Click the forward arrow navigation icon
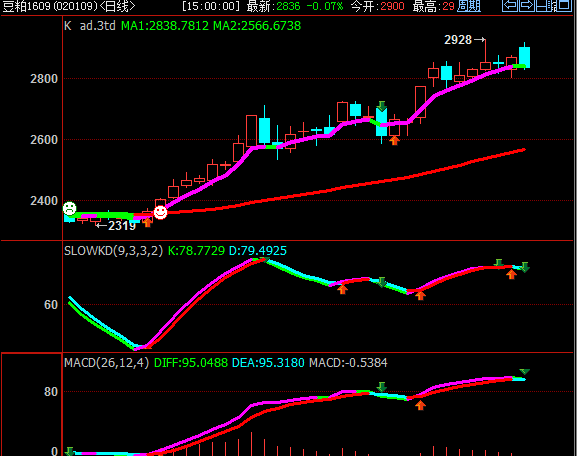 tap(527, 6)
